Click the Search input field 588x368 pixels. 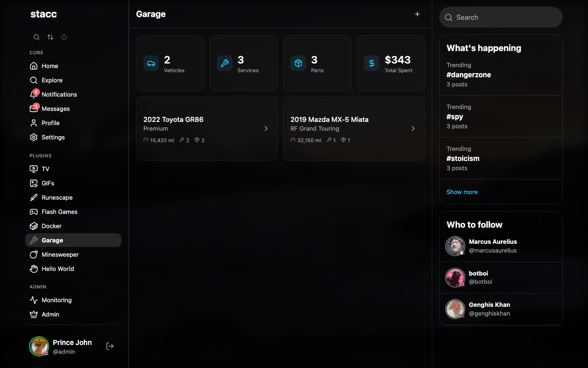click(501, 17)
